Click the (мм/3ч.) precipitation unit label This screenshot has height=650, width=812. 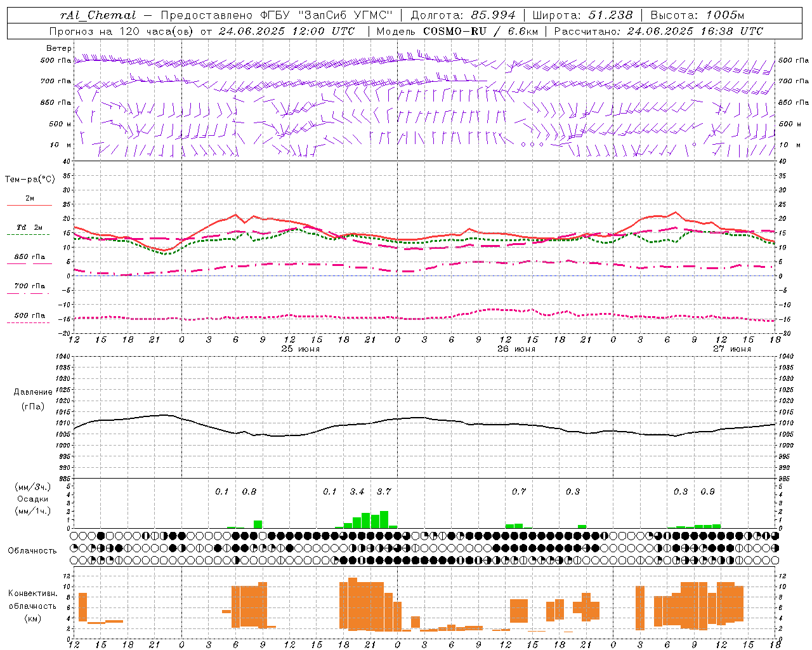coord(32,487)
